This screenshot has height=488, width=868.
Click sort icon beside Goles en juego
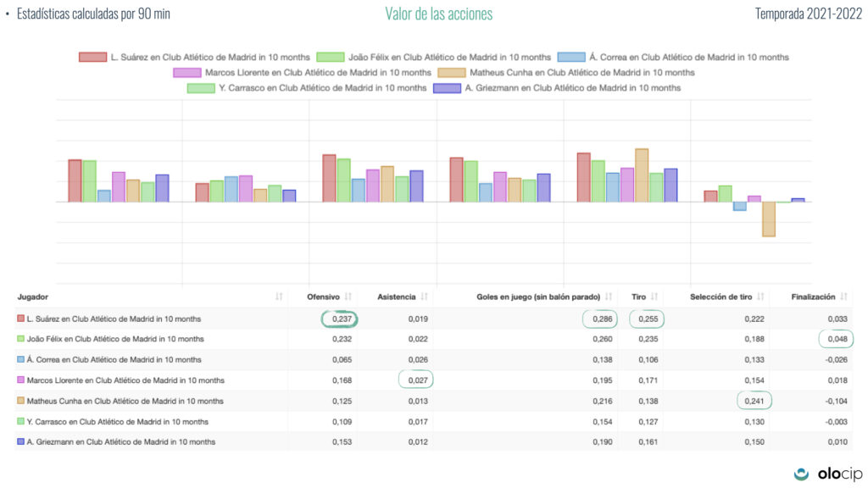(x=609, y=297)
